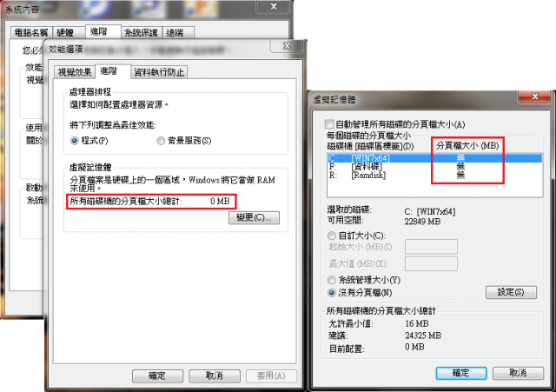556x392 pixels.
Task: Click 確定 in 效能選項 dialog
Action: pyautogui.click(x=157, y=376)
